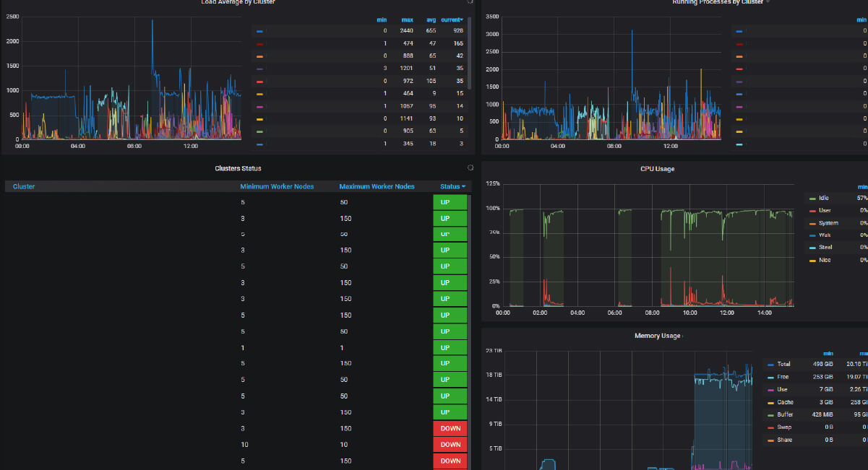This screenshot has height=470, width=868.
Task: Open color picker for System orange swatch
Action: (x=812, y=223)
